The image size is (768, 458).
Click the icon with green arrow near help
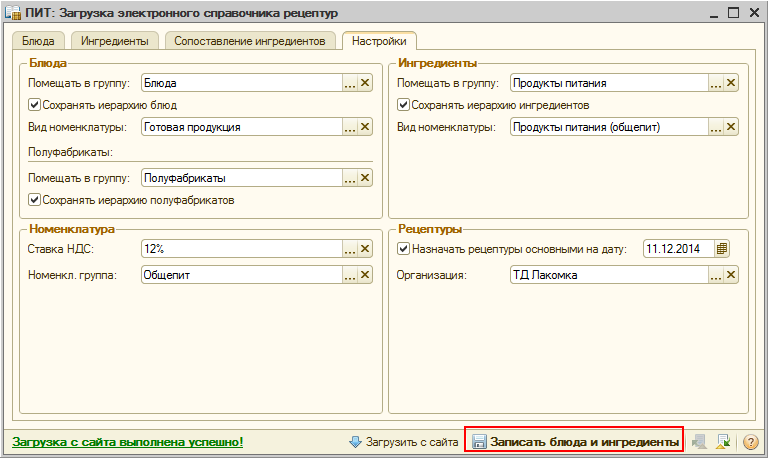723,441
